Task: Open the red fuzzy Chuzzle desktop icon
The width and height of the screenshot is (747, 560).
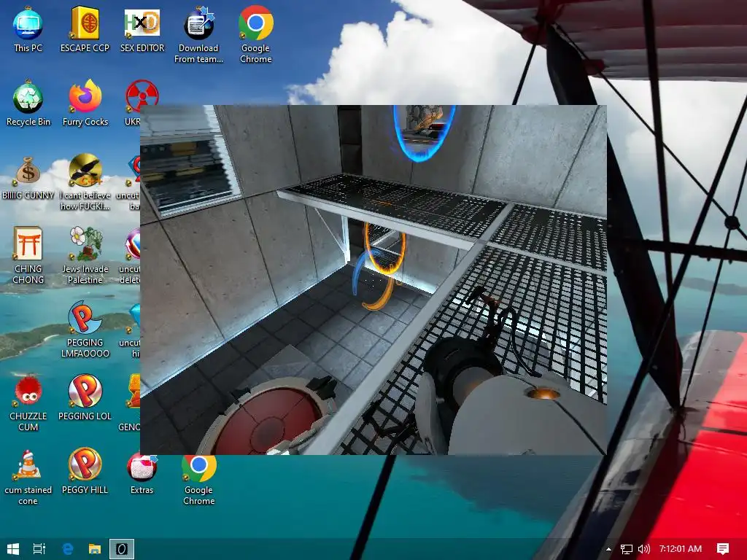Action: 28,403
